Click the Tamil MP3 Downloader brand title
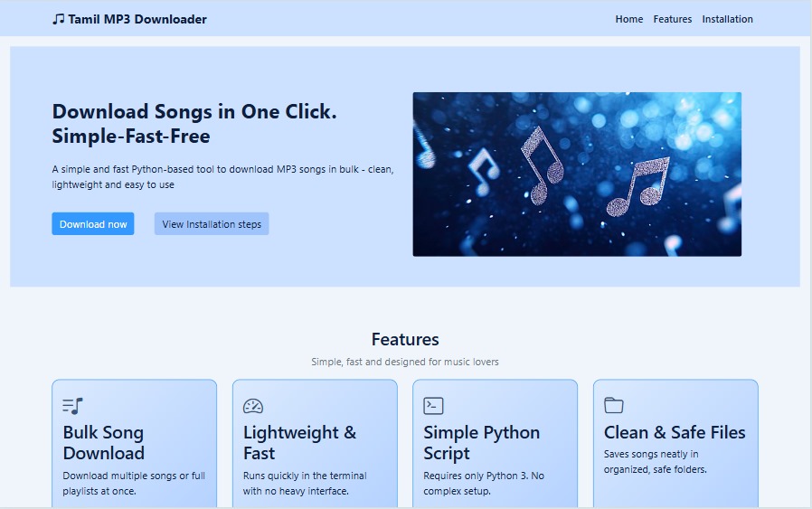812x509 pixels. [x=137, y=19]
